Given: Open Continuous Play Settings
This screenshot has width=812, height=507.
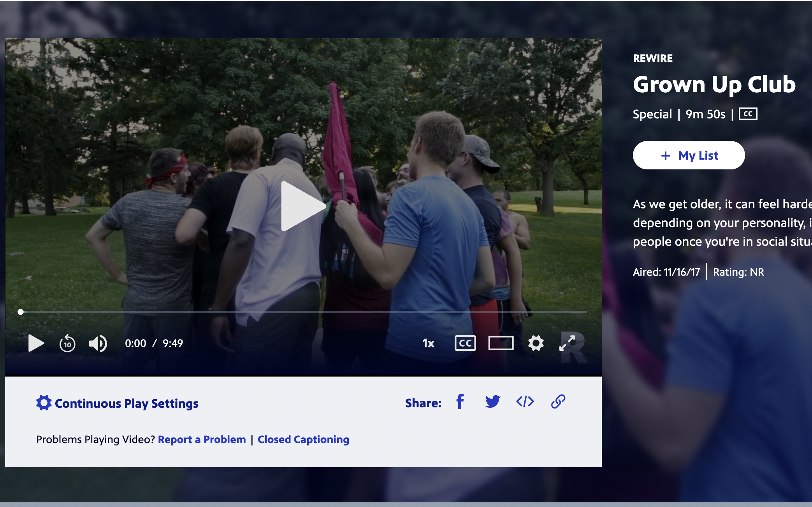Looking at the screenshot, I should pyautogui.click(x=118, y=403).
